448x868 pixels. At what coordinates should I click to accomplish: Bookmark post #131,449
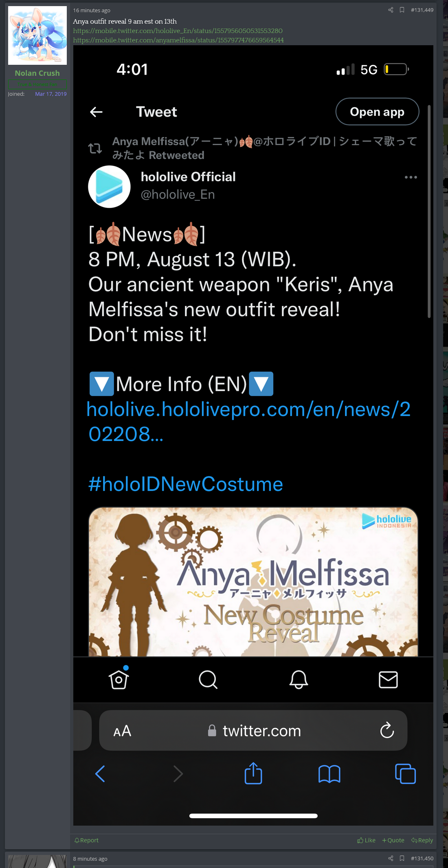[402, 10]
